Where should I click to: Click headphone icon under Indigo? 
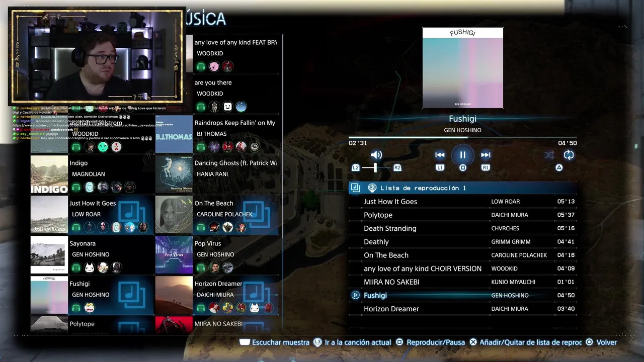(x=76, y=187)
